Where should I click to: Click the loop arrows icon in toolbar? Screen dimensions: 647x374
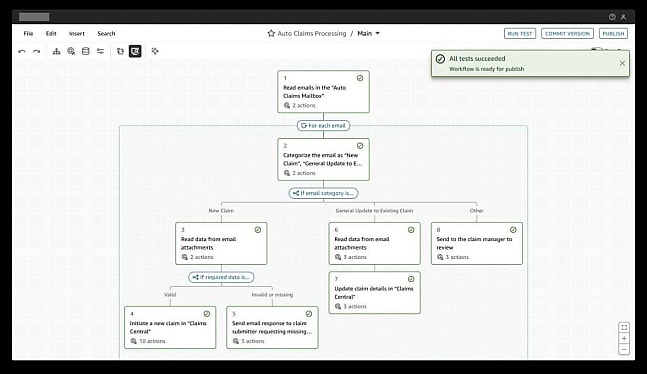(x=120, y=51)
